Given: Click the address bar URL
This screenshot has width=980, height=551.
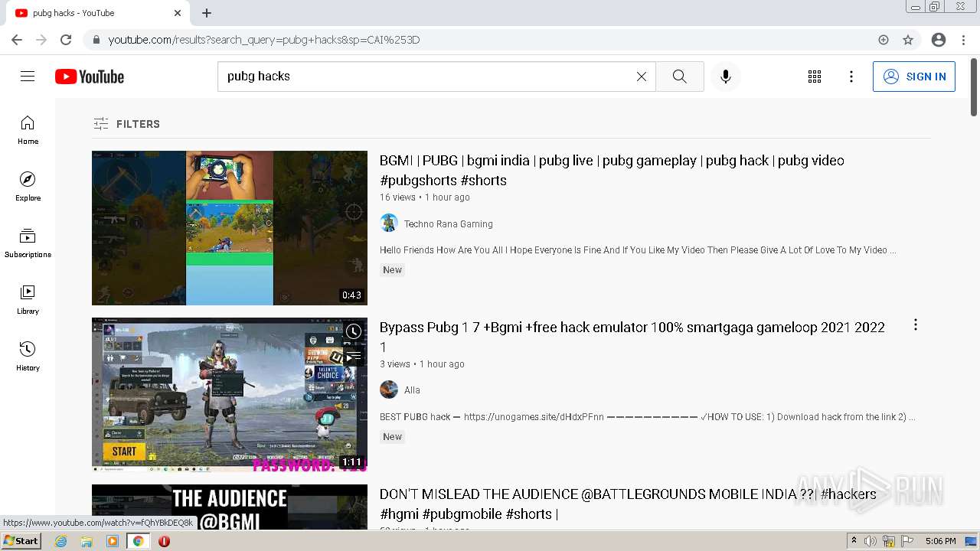Looking at the screenshot, I should tap(264, 40).
